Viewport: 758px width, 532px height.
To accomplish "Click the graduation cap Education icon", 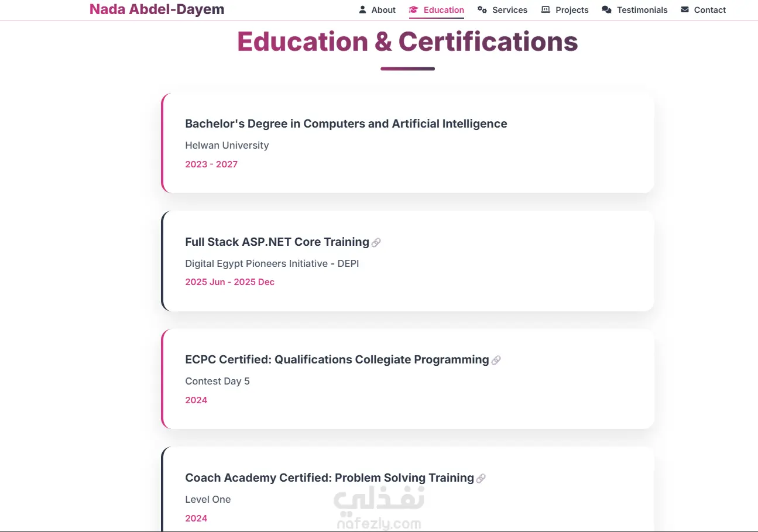I will 414,9.
